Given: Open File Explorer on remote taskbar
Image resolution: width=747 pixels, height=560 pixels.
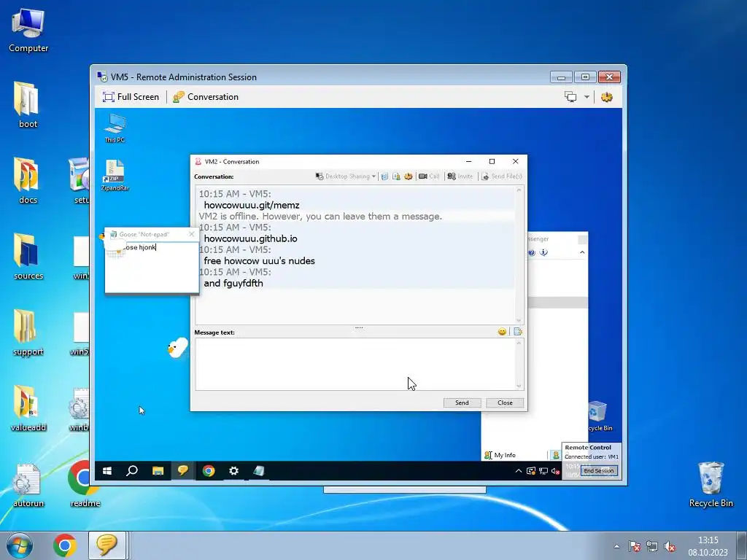Looking at the screenshot, I should pos(158,471).
